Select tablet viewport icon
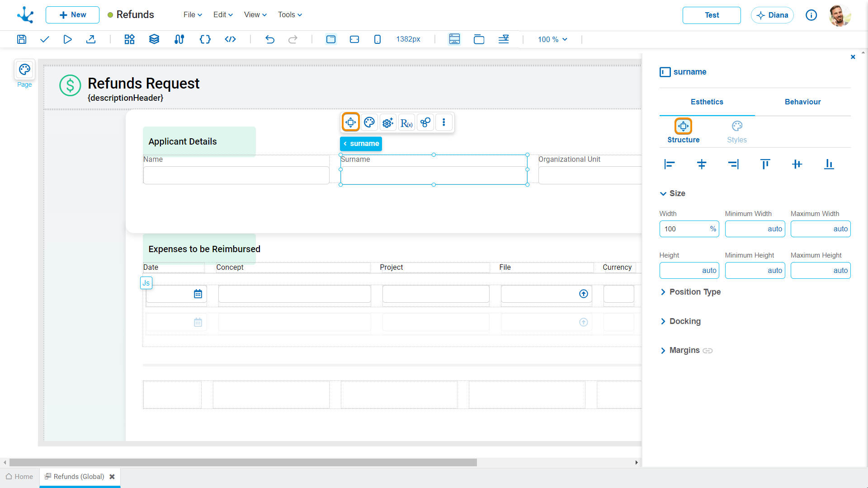Viewport: 868px width, 488px height. tap(354, 39)
